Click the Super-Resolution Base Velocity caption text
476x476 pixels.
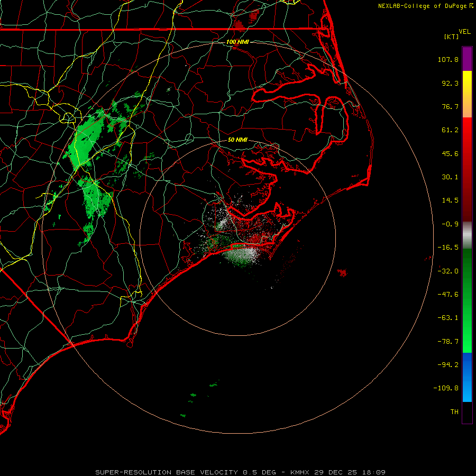[x=241, y=472]
